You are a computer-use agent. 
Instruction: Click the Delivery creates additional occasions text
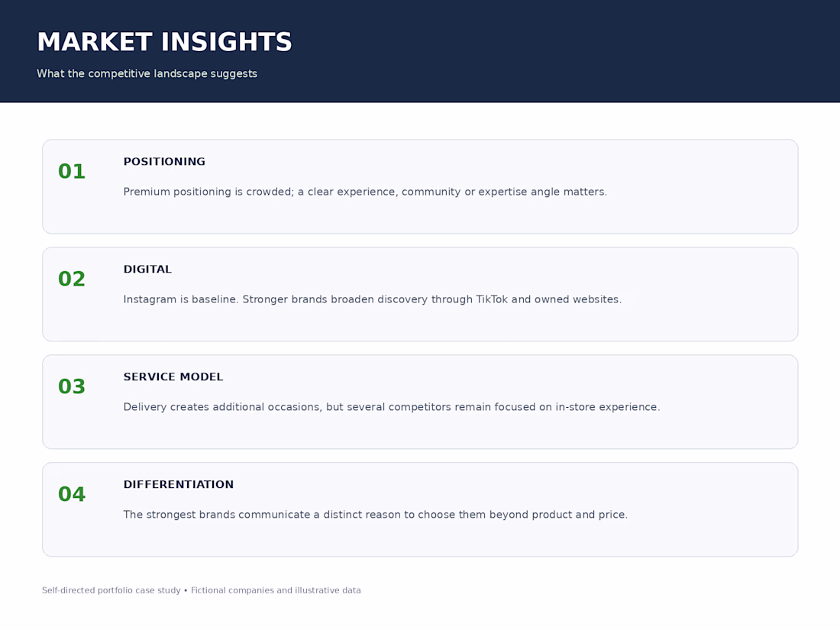pyautogui.click(x=392, y=407)
